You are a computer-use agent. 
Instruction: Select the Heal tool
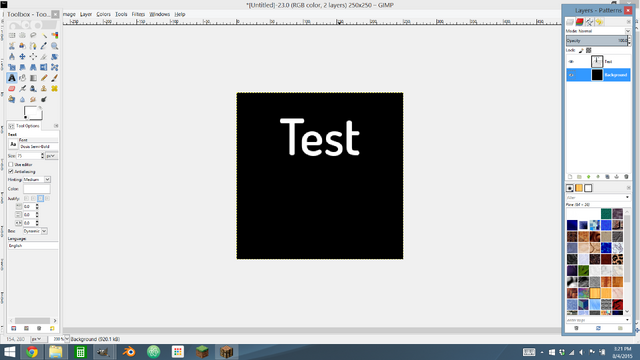pyautogui.click(x=54, y=88)
